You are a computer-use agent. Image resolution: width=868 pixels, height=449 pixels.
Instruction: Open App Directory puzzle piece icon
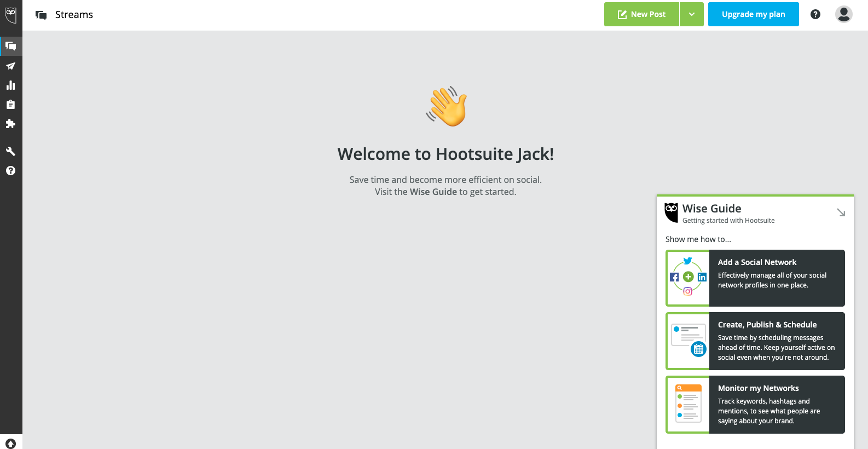click(11, 124)
